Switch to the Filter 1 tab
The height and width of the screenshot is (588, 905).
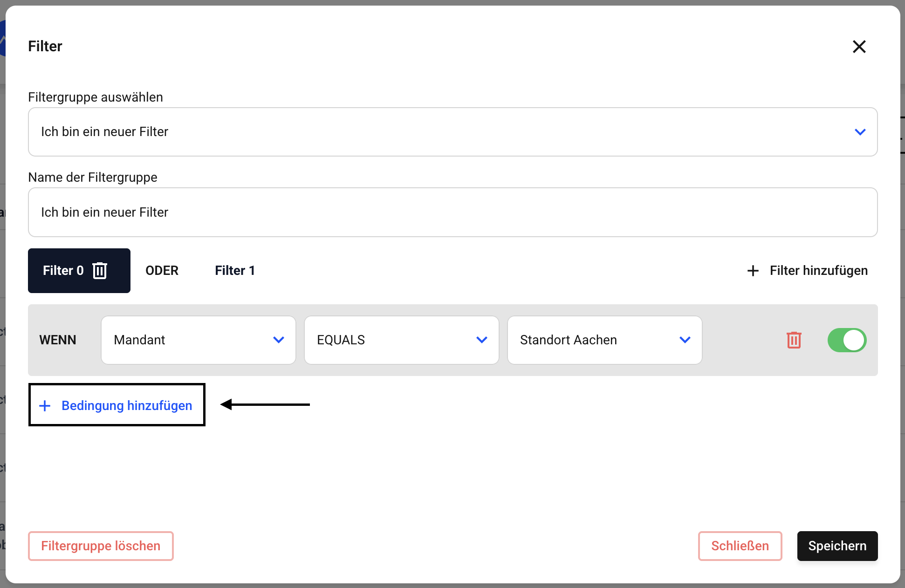tap(235, 271)
